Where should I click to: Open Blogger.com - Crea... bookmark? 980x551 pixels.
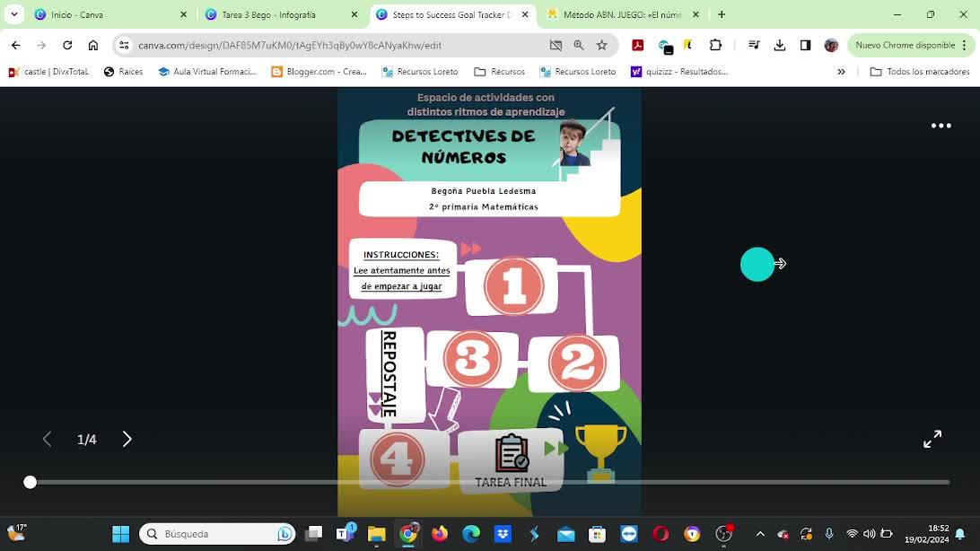(x=319, y=72)
